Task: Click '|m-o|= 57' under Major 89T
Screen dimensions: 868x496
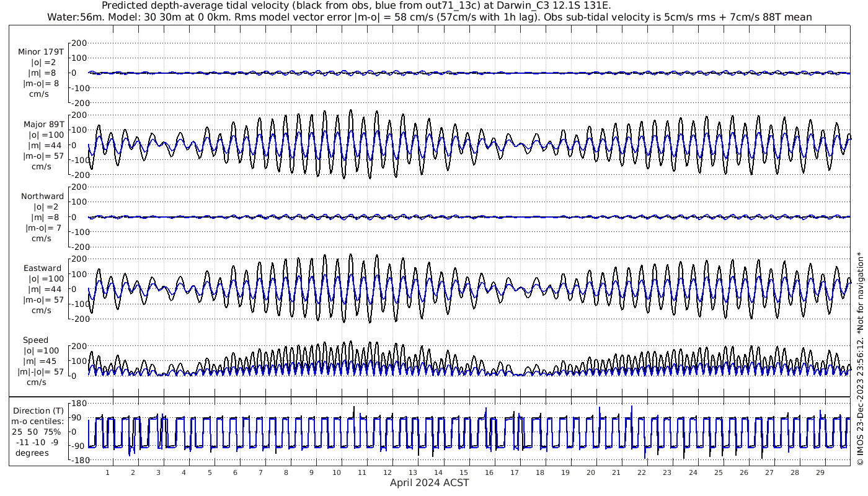Action: tap(43, 156)
